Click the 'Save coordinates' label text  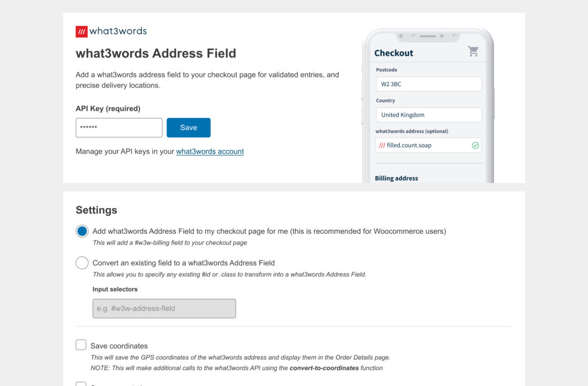pos(119,346)
